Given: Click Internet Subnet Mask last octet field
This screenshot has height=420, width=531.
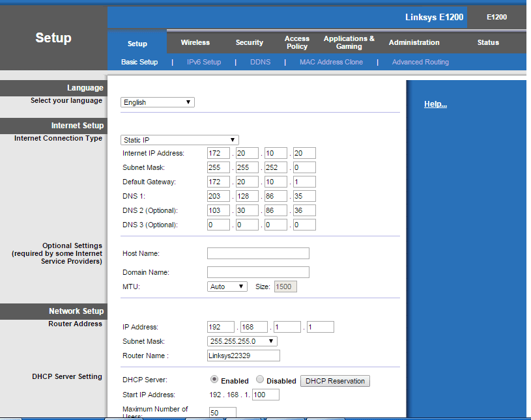Looking at the screenshot, I should 304,167.
